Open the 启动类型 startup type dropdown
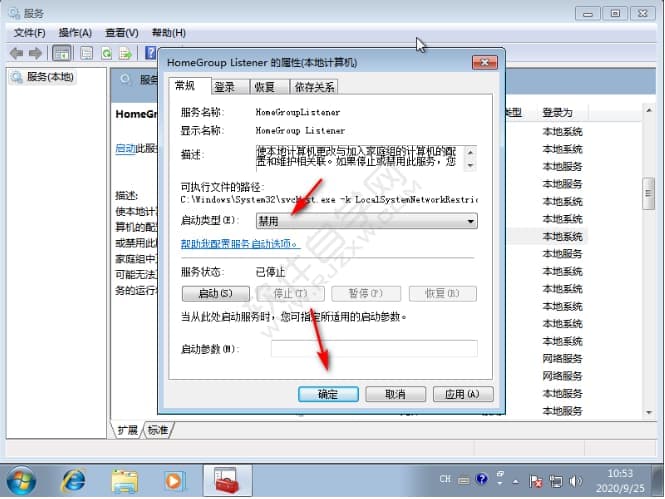Screen dimensions: 665x499 pos(366,221)
